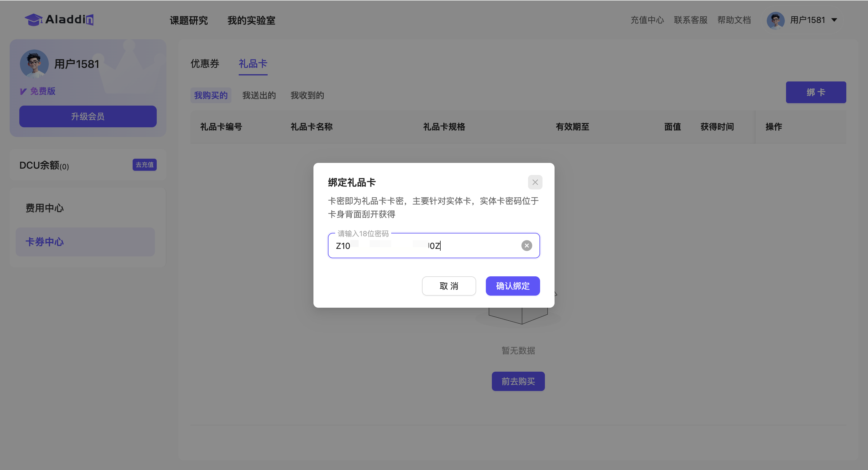Select the 礼品卡 tab
The width and height of the screenshot is (868, 470).
tap(253, 63)
